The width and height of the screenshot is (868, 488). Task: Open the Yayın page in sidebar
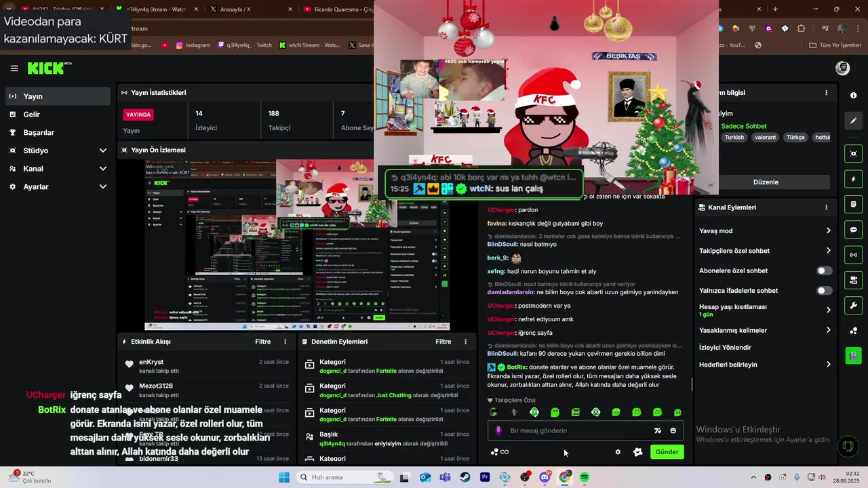click(x=58, y=96)
